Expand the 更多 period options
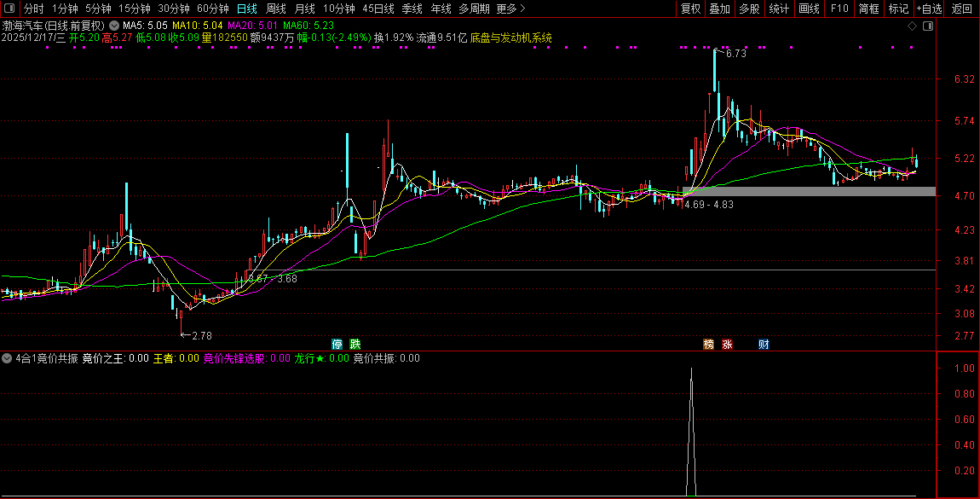 pyautogui.click(x=510, y=9)
